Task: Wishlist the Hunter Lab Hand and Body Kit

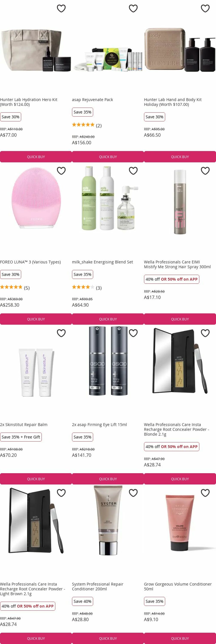Action: (205, 8)
